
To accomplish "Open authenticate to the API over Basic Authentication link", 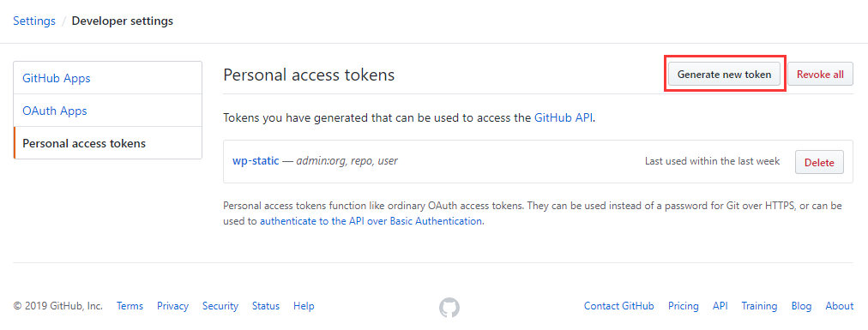I will pyautogui.click(x=371, y=221).
